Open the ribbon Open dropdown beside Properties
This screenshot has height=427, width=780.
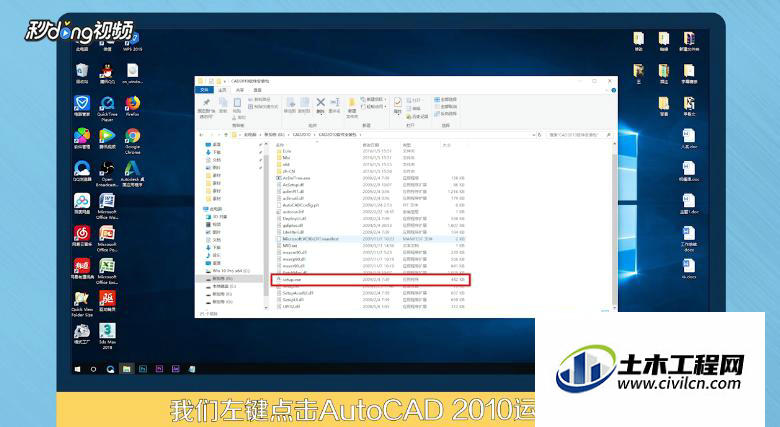414,100
